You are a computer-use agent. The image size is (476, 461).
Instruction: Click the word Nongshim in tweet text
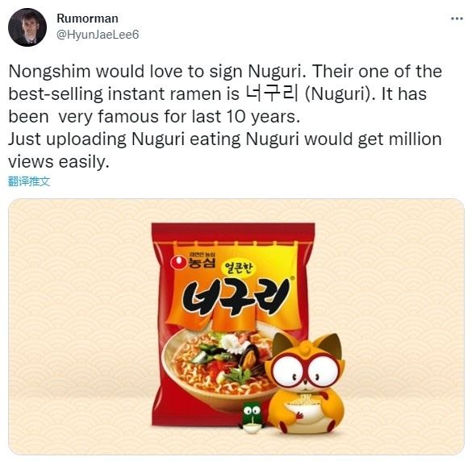(x=50, y=72)
